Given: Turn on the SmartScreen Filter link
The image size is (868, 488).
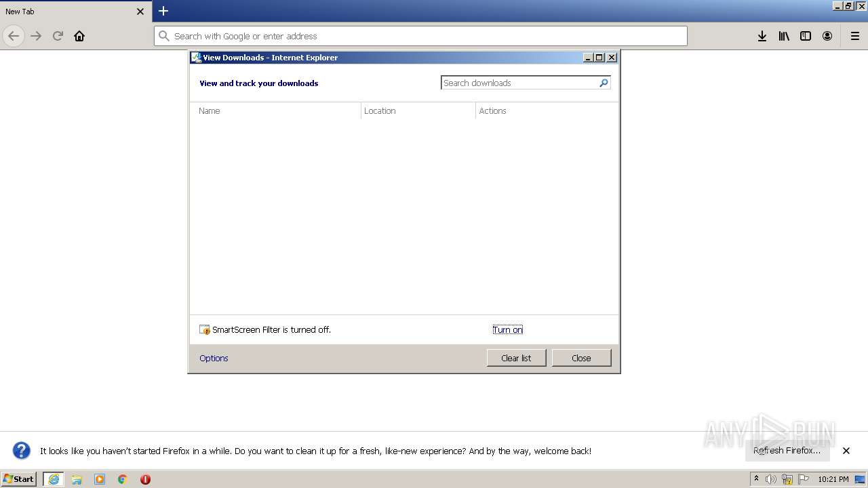Looking at the screenshot, I should click(508, 330).
